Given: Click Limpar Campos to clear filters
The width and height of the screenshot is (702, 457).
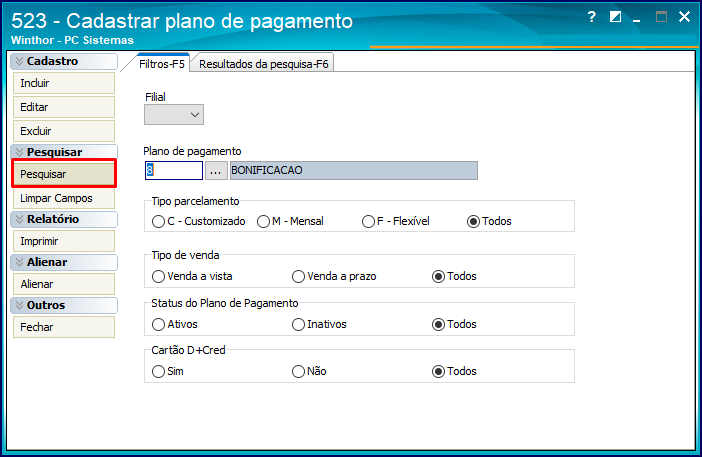Looking at the screenshot, I should click(x=64, y=198).
